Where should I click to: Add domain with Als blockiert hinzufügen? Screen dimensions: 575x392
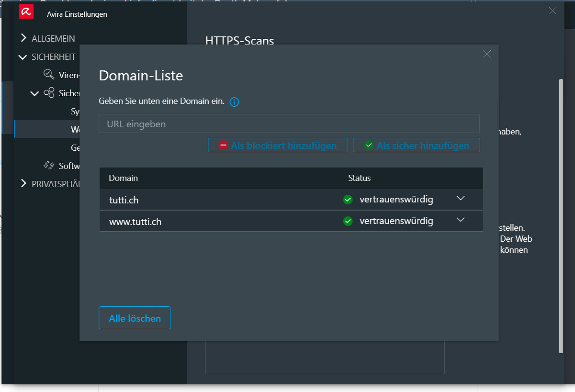(x=278, y=146)
